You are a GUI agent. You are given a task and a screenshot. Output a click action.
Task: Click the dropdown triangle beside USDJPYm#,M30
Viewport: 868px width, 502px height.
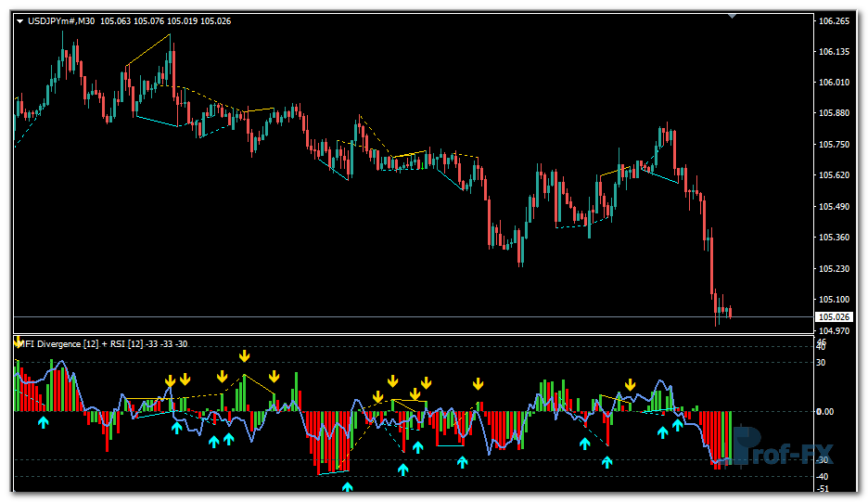pos(20,20)
